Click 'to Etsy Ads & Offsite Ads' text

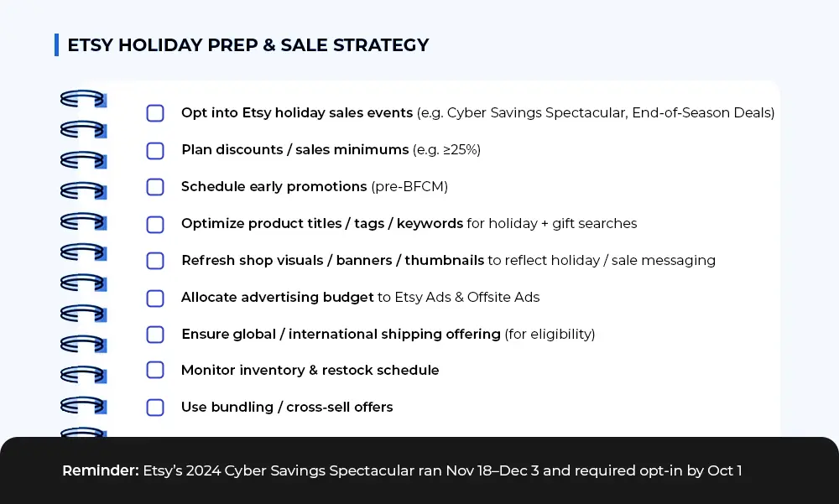click(x=458, y=297)
